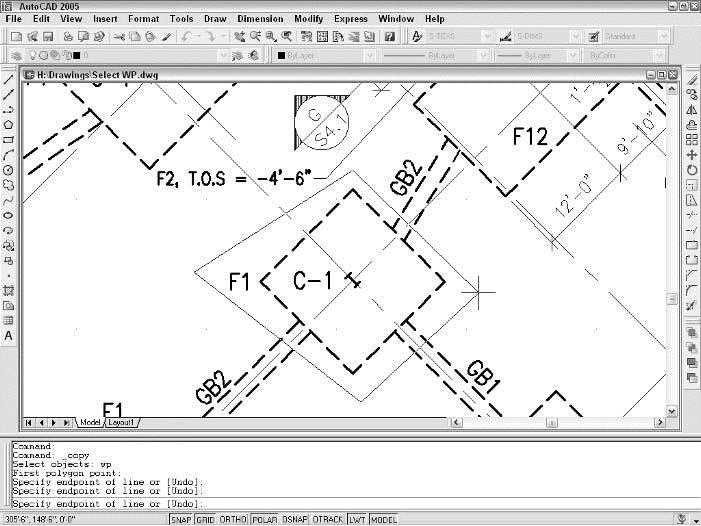
Task: Select the Move modify tool
Action: pyautogui.click(x=692, y=155)
